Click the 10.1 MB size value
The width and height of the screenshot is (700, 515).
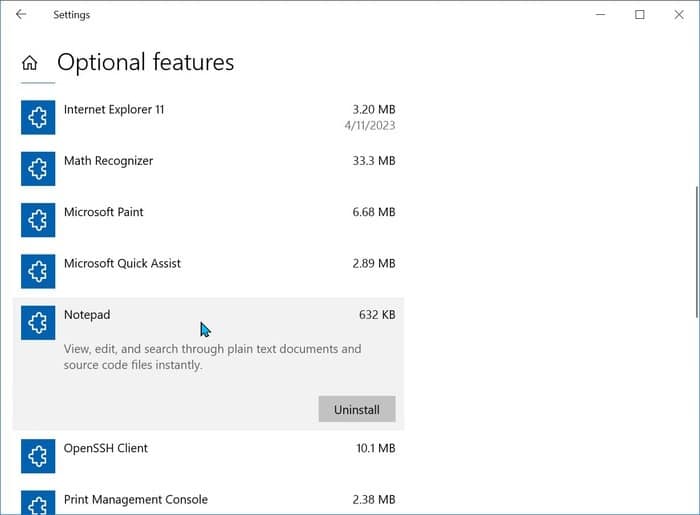click(x=375, y=448)
